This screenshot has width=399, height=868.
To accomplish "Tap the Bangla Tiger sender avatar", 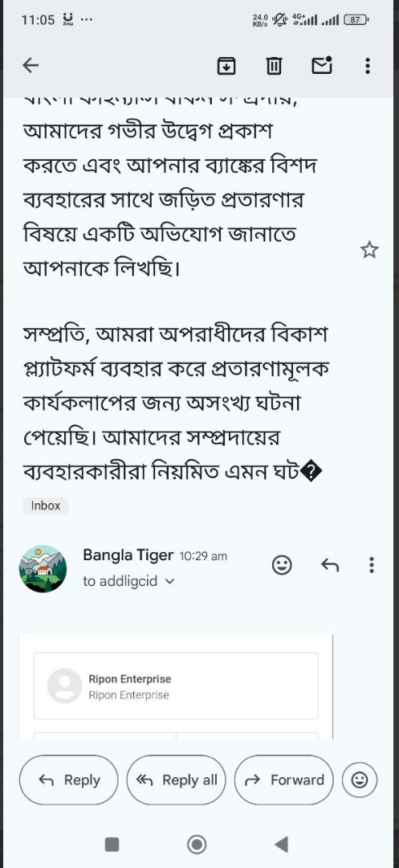I will click(43, 568).
